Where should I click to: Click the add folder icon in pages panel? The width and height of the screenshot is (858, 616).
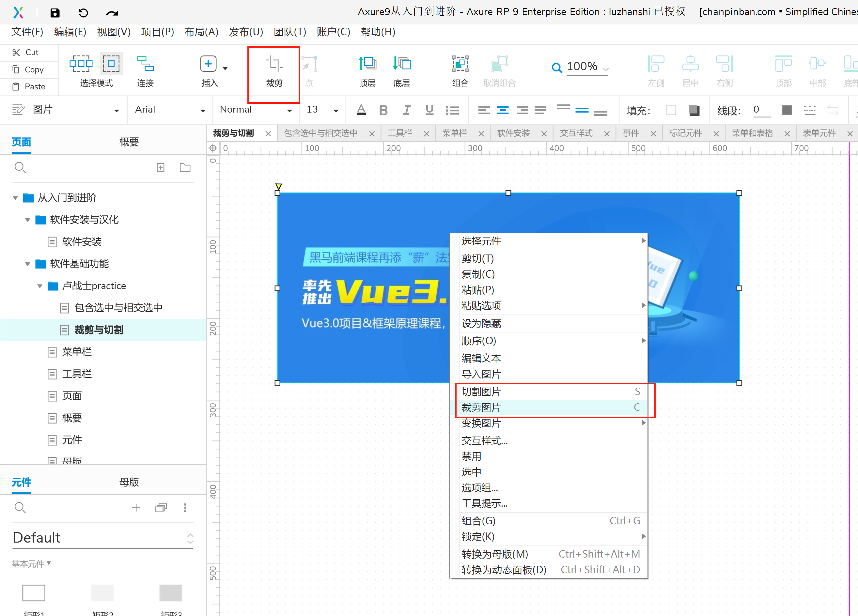(185, 167)
